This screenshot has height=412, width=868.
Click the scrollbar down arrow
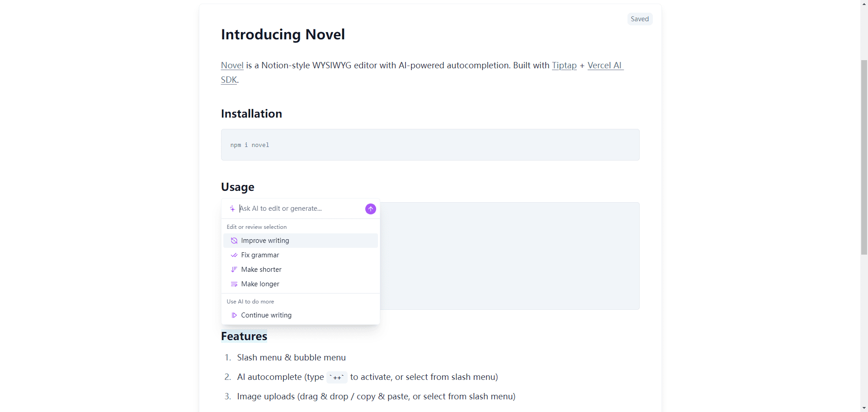point(864,408)
